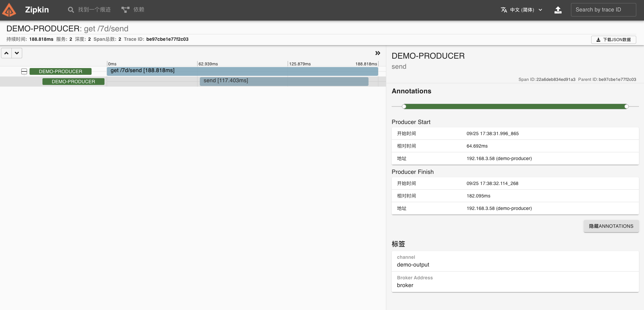Click the upload JSON icon
The image size is (644, 310).
(558, 10)
